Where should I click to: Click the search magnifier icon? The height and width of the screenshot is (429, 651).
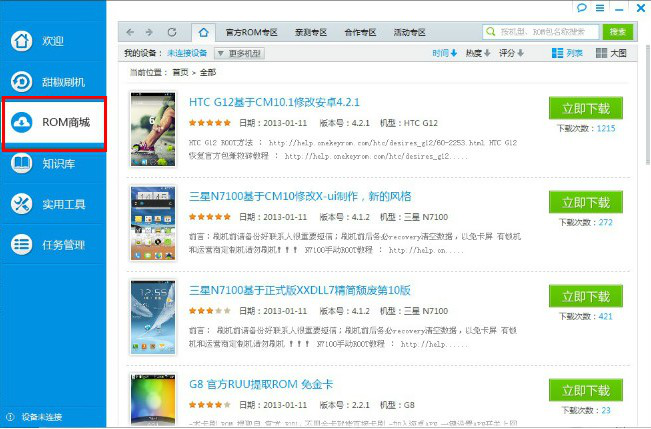point(491,32)
